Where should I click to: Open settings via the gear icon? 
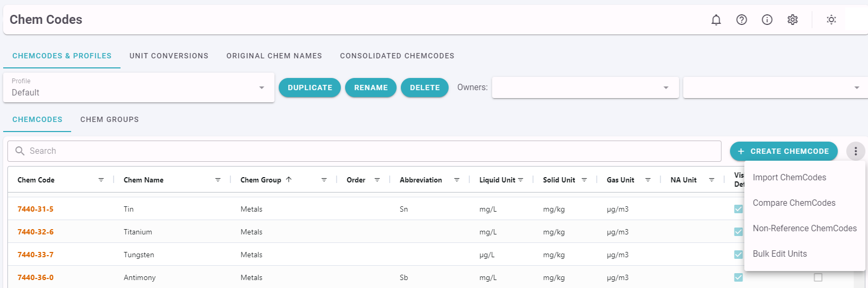793,20
